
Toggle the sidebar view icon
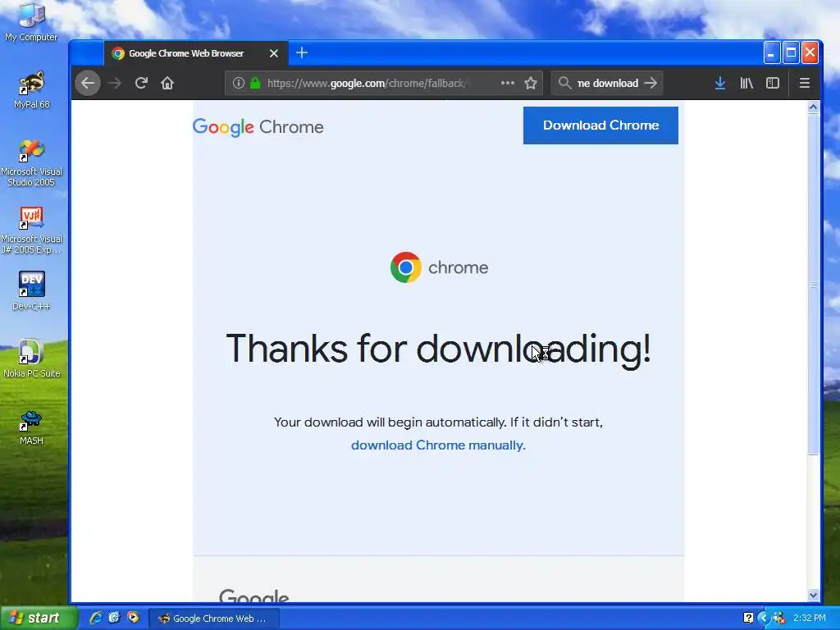(773, 83)
